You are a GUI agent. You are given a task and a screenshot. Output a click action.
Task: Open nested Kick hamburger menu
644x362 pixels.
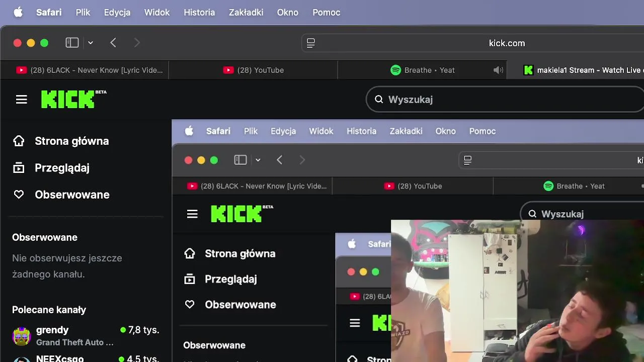point(192,214)
